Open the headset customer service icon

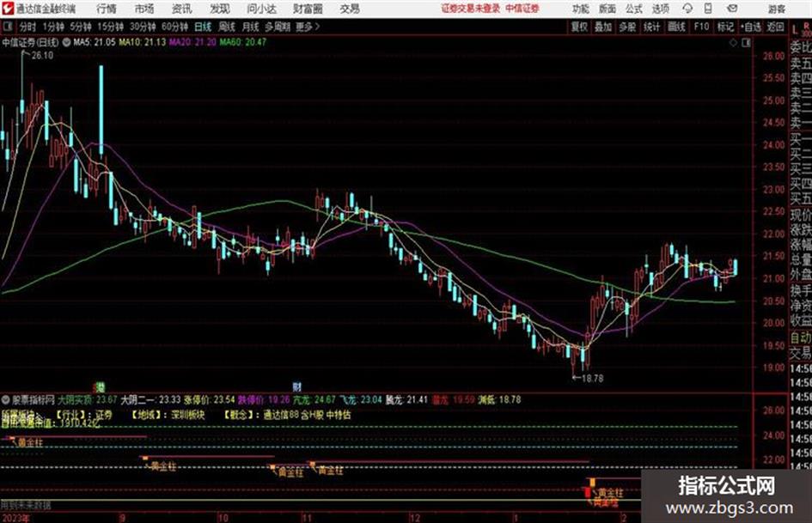687,9
